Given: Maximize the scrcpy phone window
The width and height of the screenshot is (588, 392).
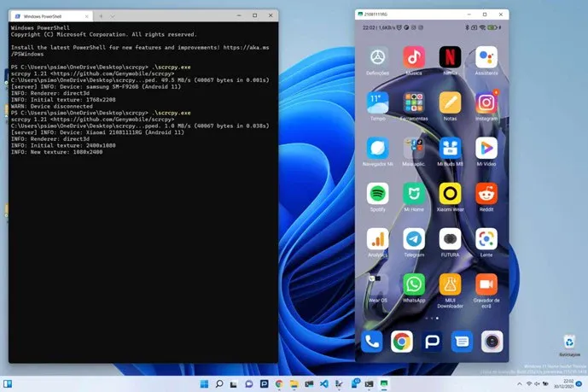Looking at the screenshot, I should point(485,15).
